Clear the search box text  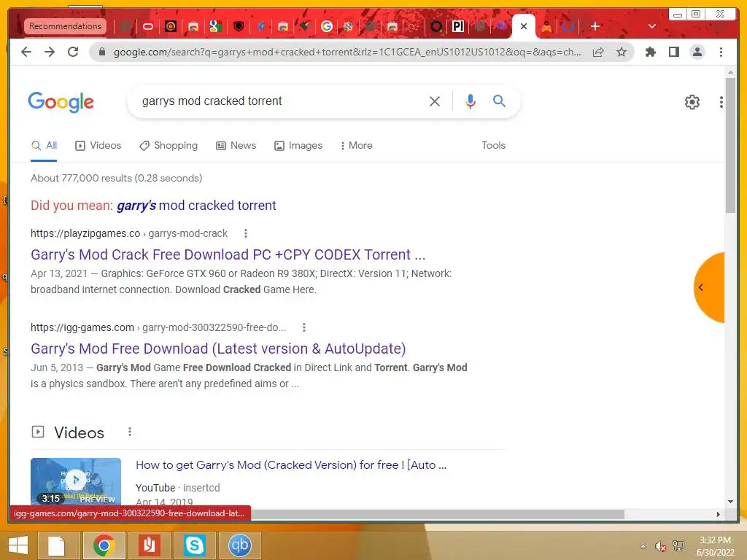click(435, 101)
